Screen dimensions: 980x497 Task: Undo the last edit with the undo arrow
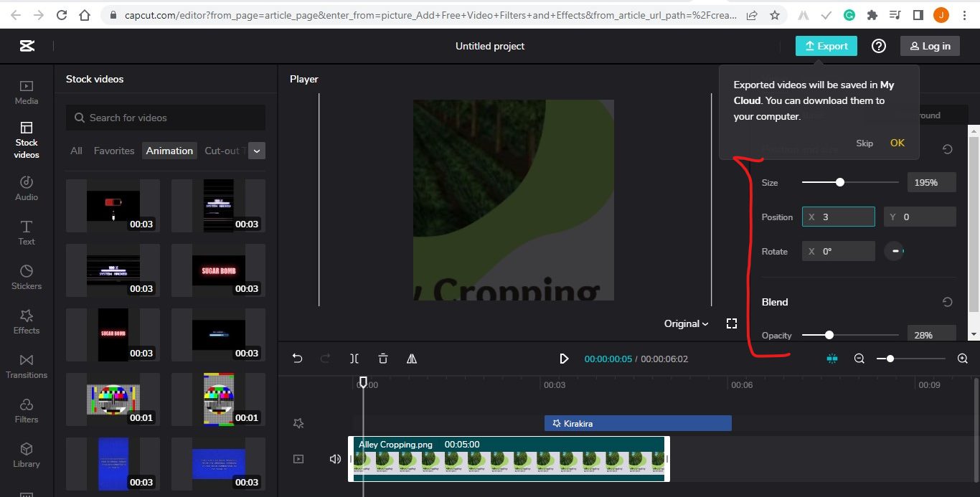[x=297, y=358]
